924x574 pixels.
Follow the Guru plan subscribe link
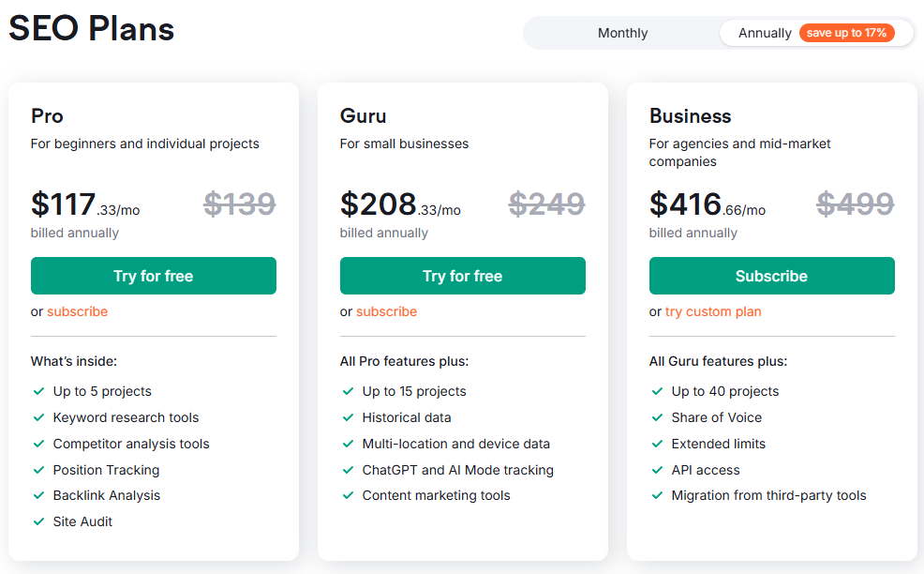[x=386, y=311]
